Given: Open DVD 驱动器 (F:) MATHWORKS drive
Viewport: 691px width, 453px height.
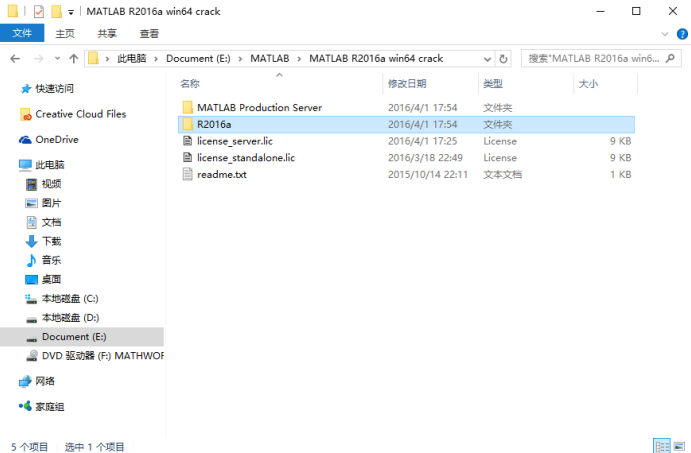Looking at the screenshot, I should pyautogui.click(x=102, y=356).
